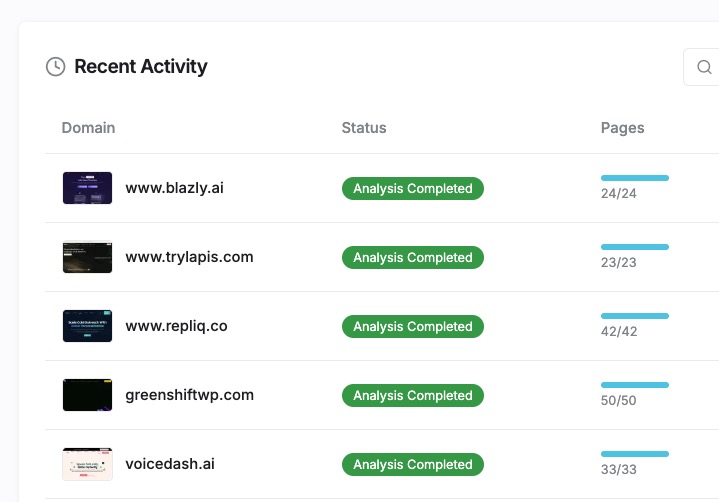719x502 pixels.
Task: Open the www.trylapis.com domain entry
Action: [189, 257]
